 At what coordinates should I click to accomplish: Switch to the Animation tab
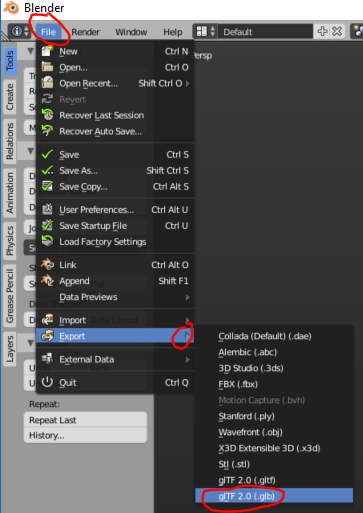click(x=10, y=193)
